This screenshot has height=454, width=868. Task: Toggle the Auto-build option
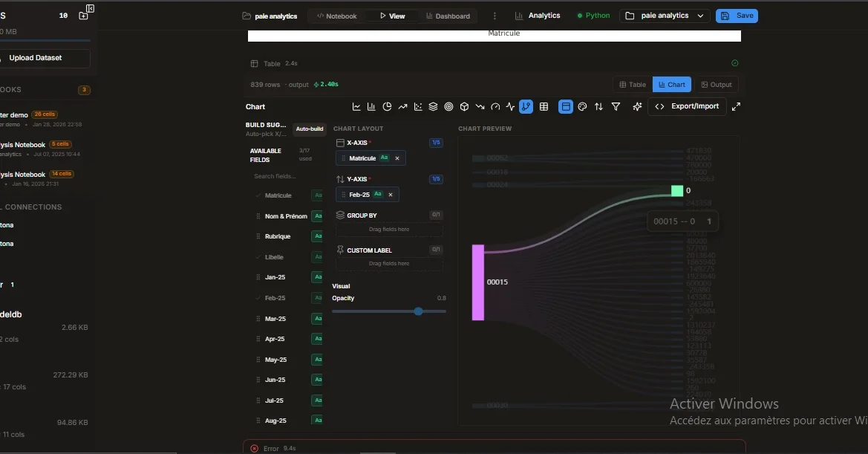click(x=310, y=129)
